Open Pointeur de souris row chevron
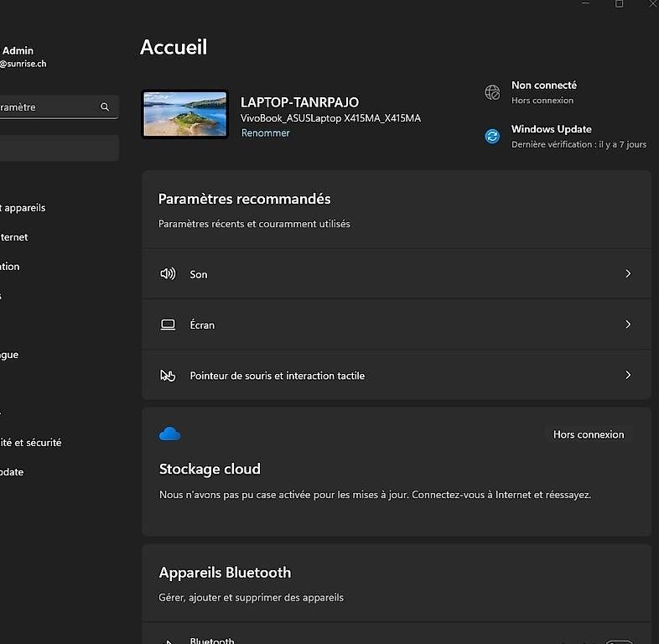Viewport: 659px width, 644px height. point(628,375)
